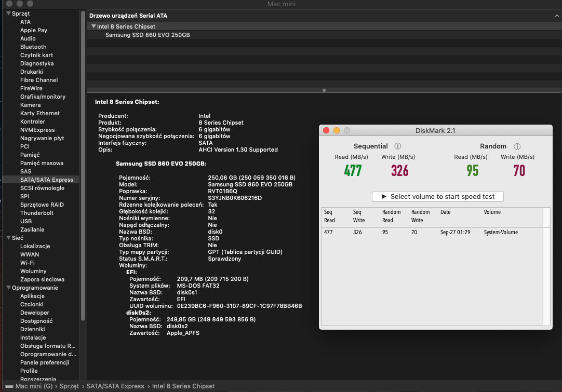Screen dimensions: 562x392
Task: Click the play icon on speed test button
Action: 383,197
